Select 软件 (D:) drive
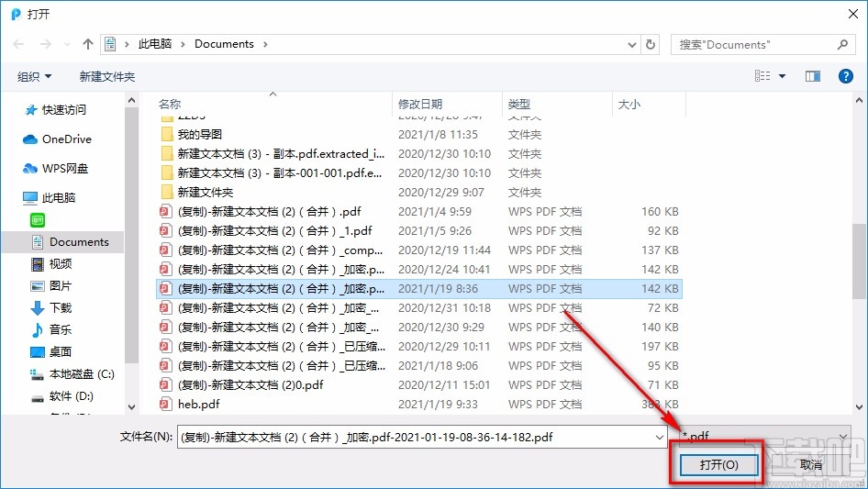Image resolution: width=868 pixels, height=489 pixels. pos(62,396)
